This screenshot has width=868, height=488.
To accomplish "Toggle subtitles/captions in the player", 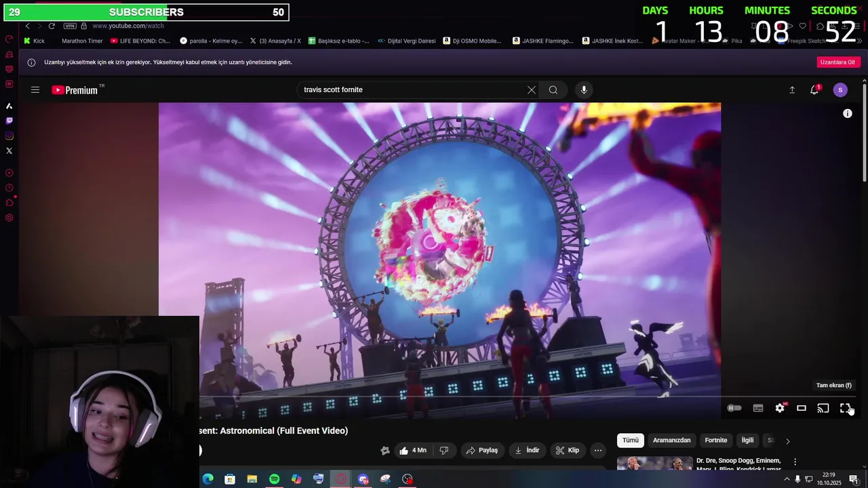I will (x=758, y=408).
